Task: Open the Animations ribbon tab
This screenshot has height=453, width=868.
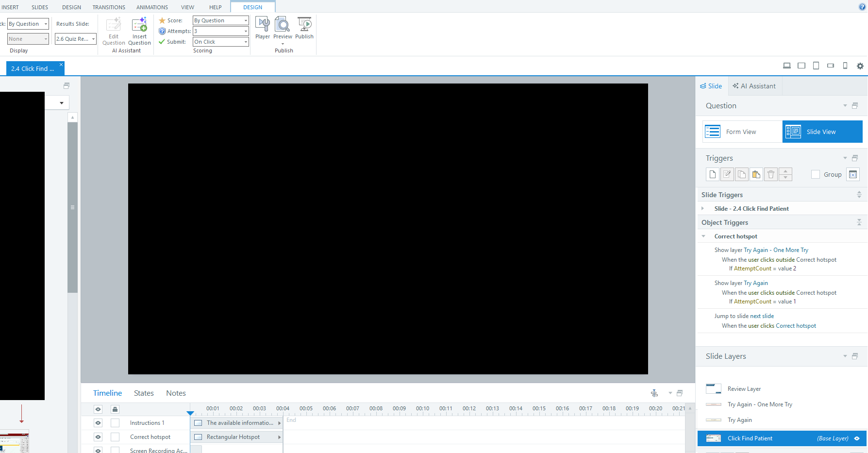Action: point(152,7)
